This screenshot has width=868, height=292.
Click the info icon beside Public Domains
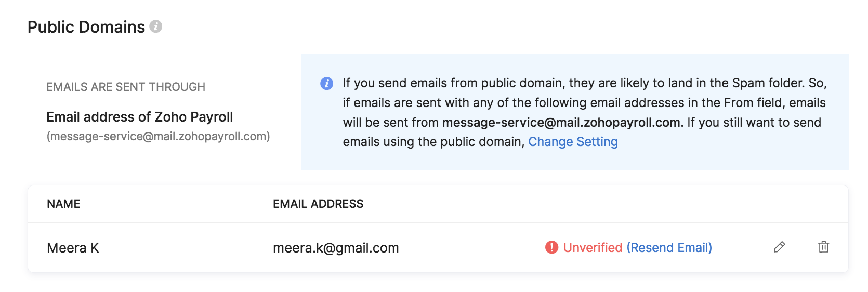(156, 26)
